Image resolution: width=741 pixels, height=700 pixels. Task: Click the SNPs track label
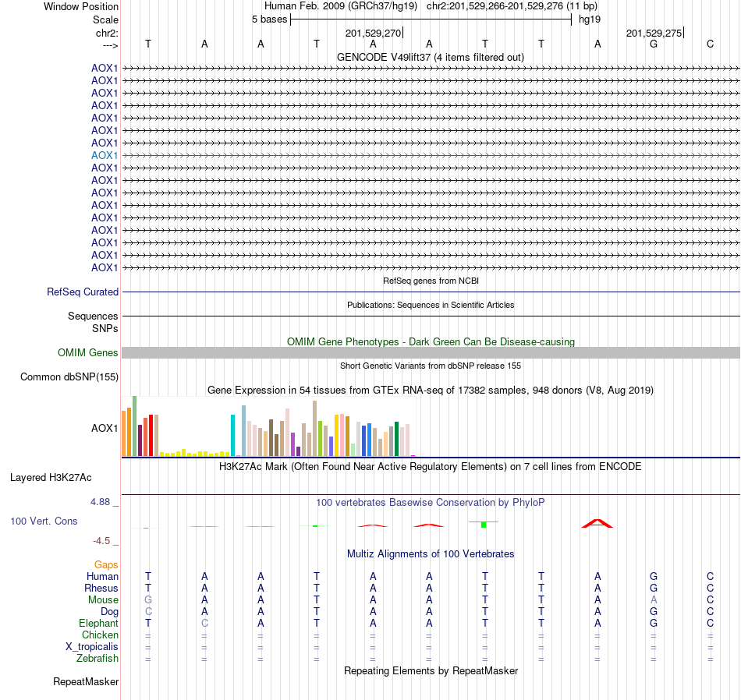tap(105, 328)
